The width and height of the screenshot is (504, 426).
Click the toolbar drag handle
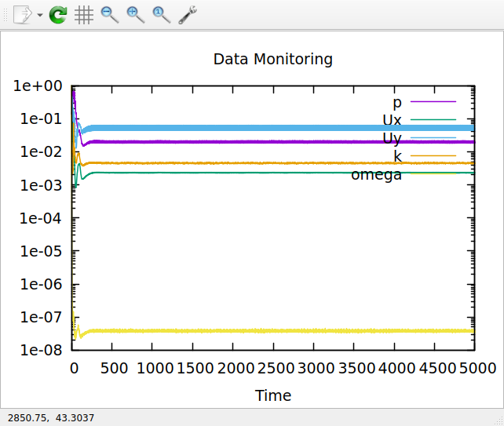click(6, 15)
